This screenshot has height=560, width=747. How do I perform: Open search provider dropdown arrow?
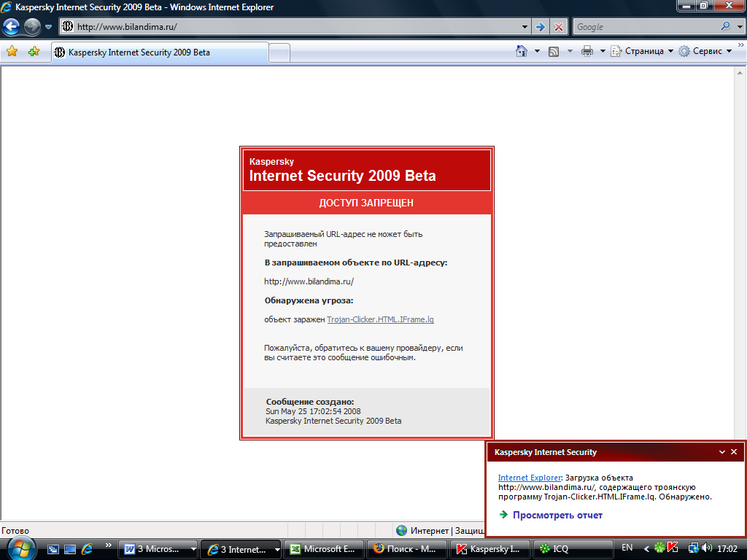[740, 27]
